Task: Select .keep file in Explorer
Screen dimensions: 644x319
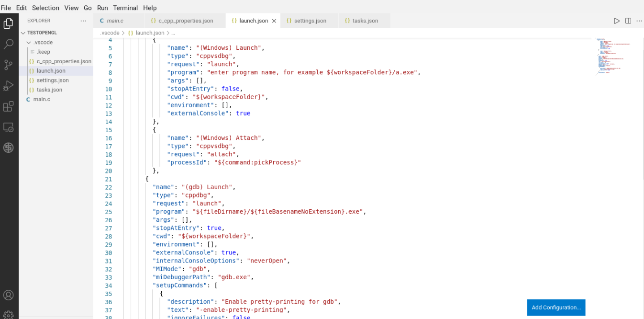Action: [x=56, y=52]
